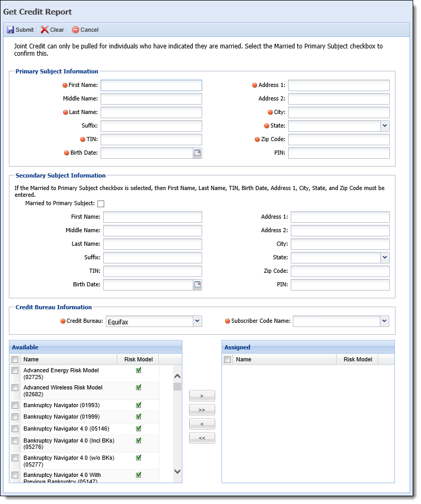Focus the Primary Address 2 field
The height and width of the screenshot is (504, 421).
point(339,99)
